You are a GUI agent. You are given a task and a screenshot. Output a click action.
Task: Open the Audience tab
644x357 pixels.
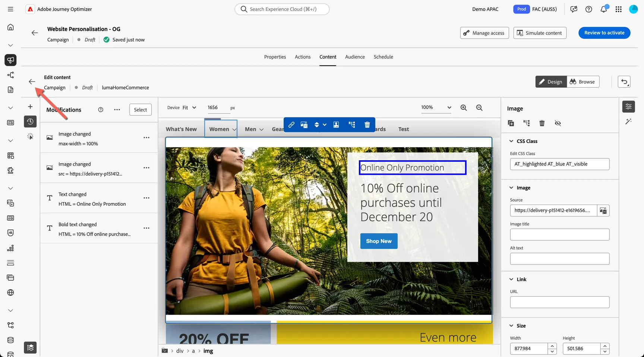355,57
